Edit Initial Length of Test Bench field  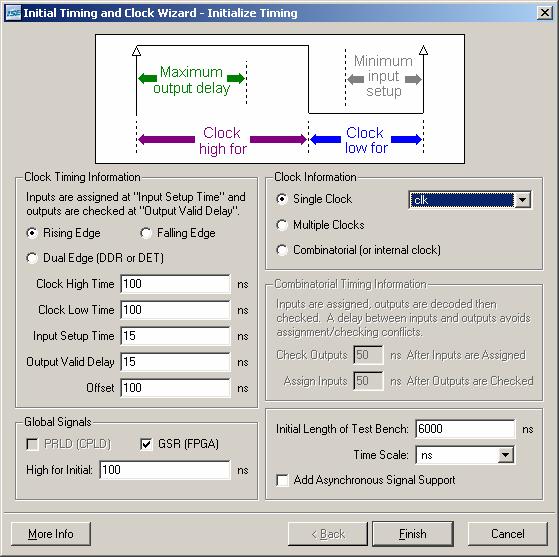[x=465, y=429]
